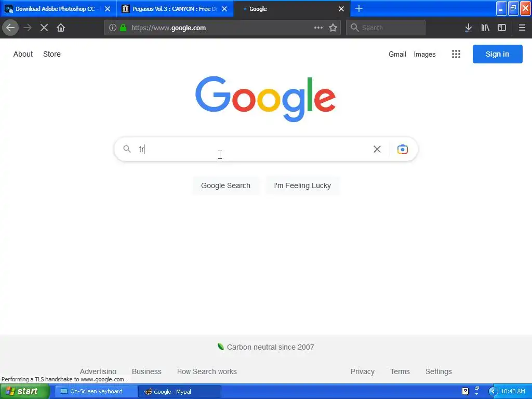Go back to the previous page
532x399 pixels.
(x=10, y=28)
